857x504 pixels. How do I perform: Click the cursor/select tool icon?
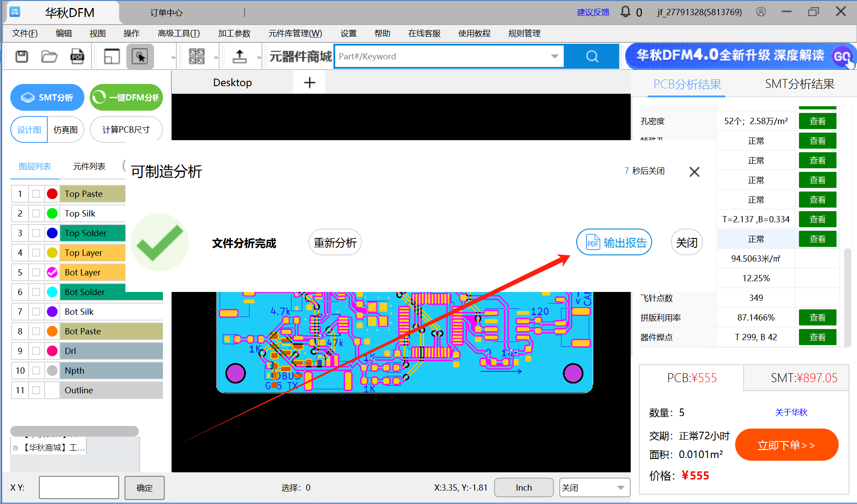(x=140, y=56)
